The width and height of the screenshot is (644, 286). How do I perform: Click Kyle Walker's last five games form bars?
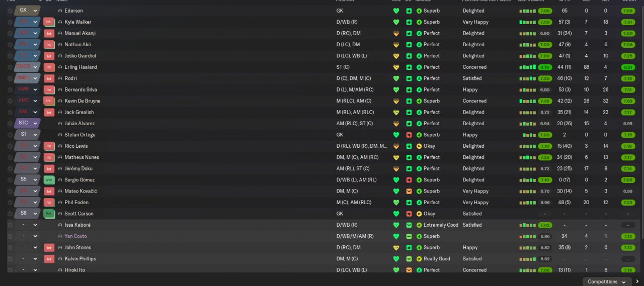pos(528,22)
